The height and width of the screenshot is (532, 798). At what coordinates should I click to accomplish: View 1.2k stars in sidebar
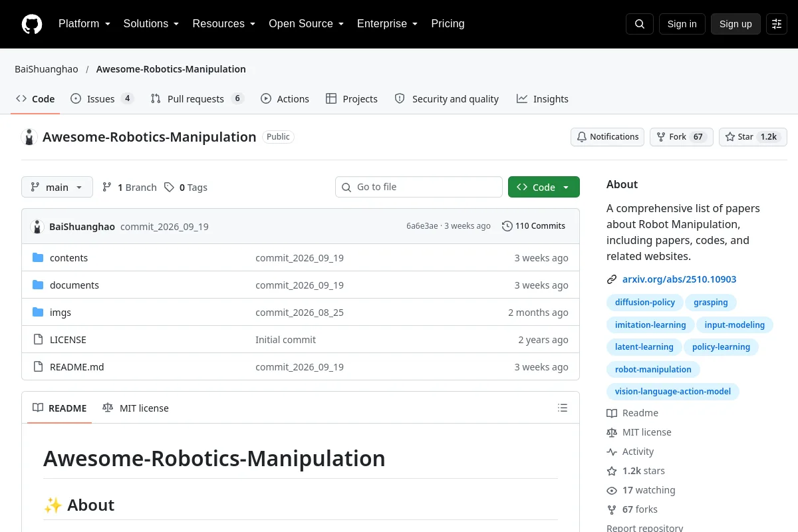[636, 471]
